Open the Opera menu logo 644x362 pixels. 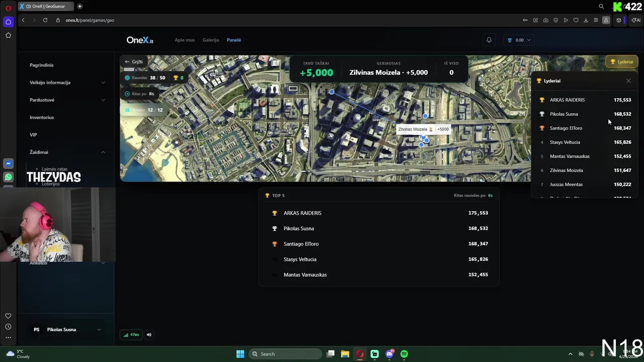click(8, 8)
